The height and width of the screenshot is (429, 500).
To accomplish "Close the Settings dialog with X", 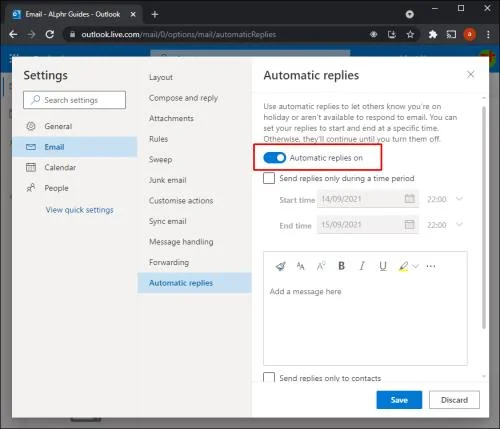I will [470, 74].
